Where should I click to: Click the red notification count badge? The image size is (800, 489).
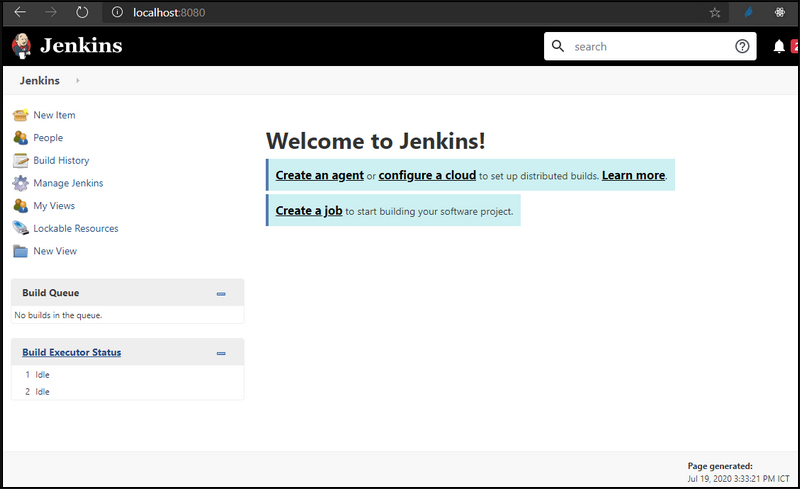[x=795, y=46]
